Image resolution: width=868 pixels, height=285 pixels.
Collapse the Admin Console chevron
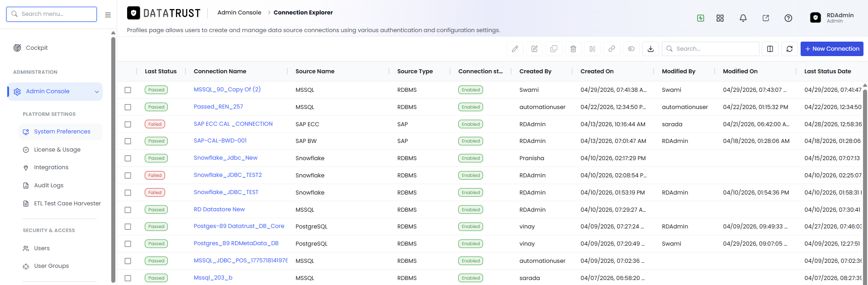pos(97,92)
